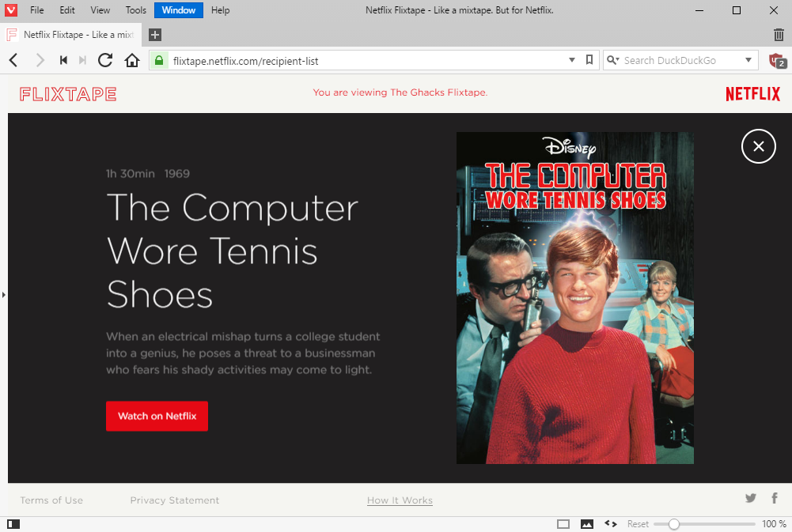Screen dimensions: 792x532
Task: Click the fast forward button
Action: click(x=83, y=61)
